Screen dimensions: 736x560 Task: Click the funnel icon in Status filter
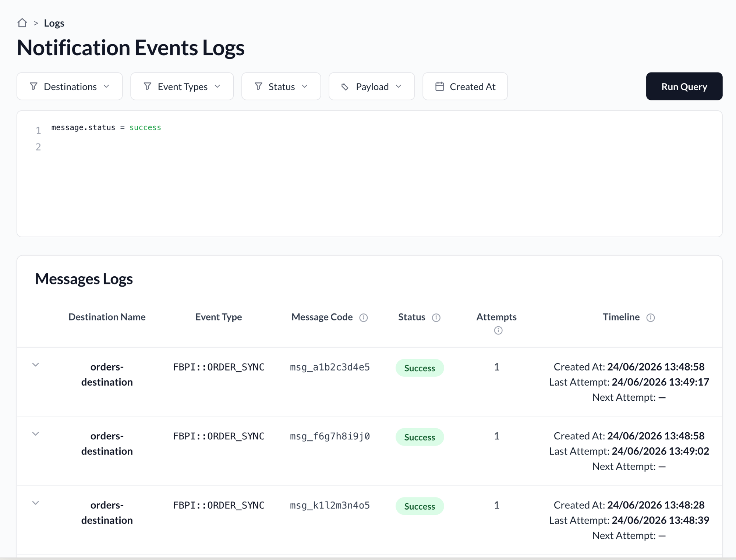[259, 86]
